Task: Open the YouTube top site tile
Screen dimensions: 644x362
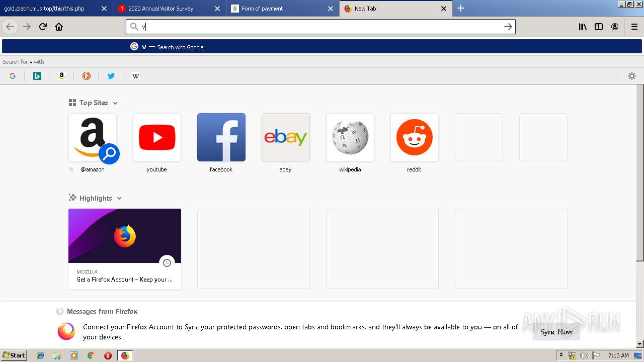Action: (157, 137)
